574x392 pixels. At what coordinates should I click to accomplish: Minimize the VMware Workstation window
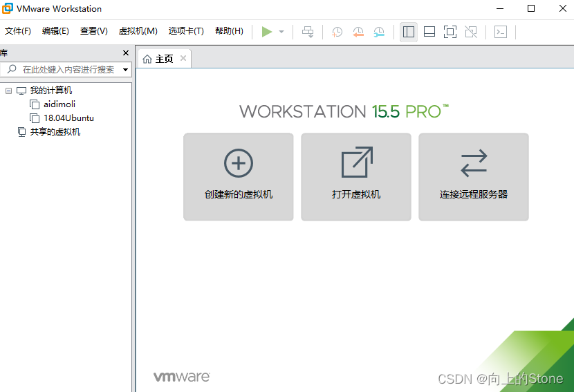pos(500,8)
